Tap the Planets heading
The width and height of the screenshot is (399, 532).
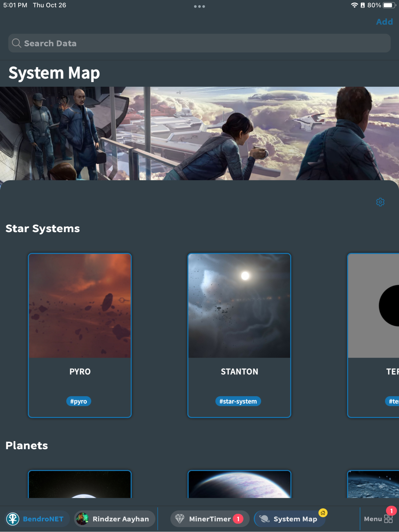point(27,445)
